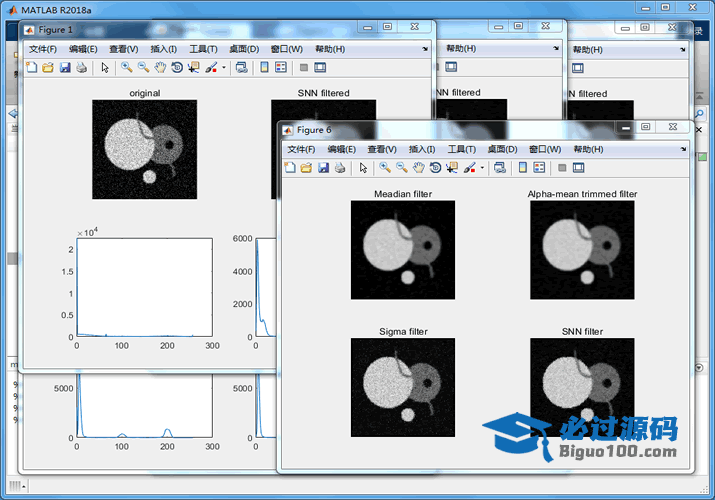Enable Data Cursor tool in Figure 6
The image size is (715, 500).
pyautogui.click(x=451, y=168)
